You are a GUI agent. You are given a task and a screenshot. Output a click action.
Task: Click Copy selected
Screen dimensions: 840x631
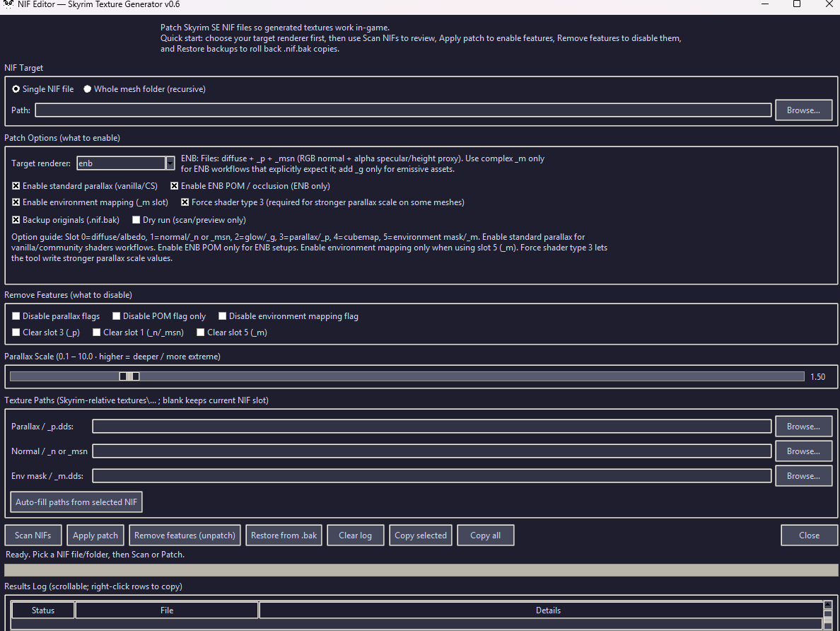pos(421,536)
